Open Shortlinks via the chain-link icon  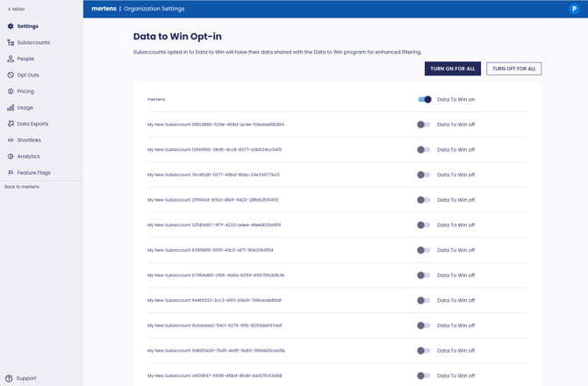coord(11,140)
